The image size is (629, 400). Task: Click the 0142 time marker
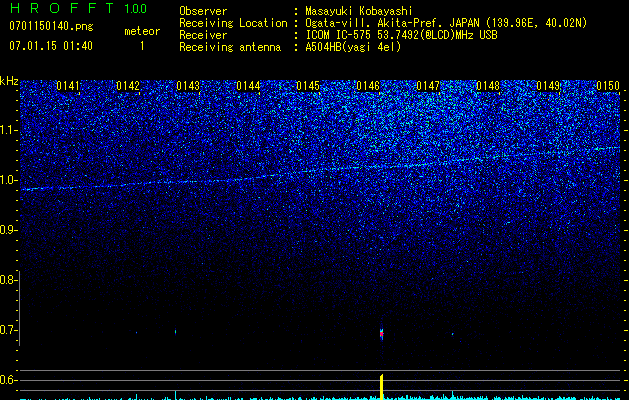[x=128, y=86]
